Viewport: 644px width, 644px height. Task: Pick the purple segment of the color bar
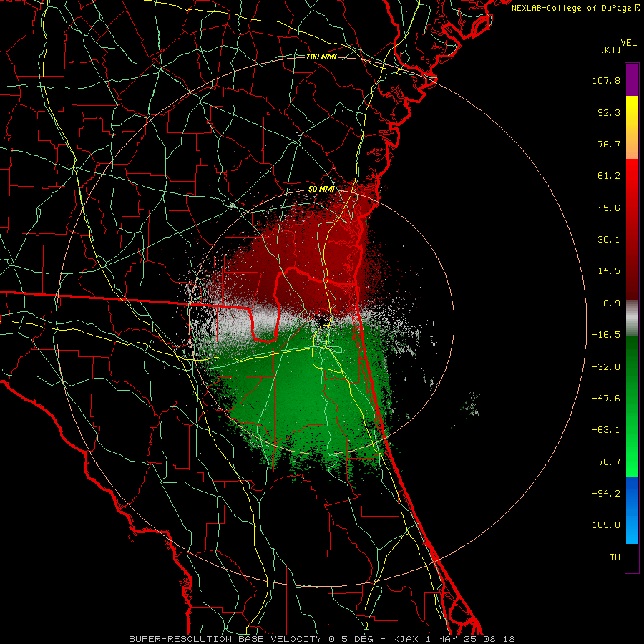click(x=632, y=79)
